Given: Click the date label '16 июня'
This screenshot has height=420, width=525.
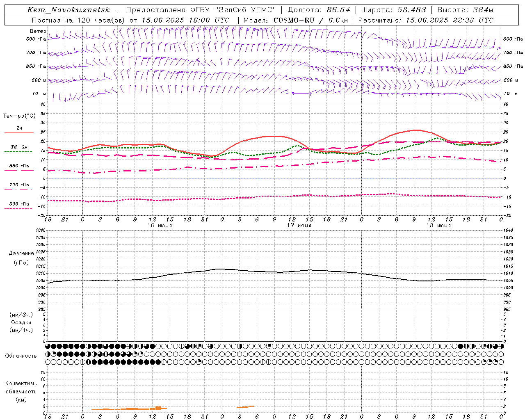Looking at the screenshot, I should (160, 226).
